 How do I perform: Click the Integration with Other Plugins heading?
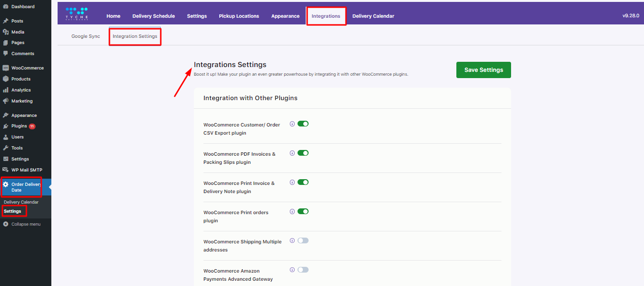[x=250, y=98]
